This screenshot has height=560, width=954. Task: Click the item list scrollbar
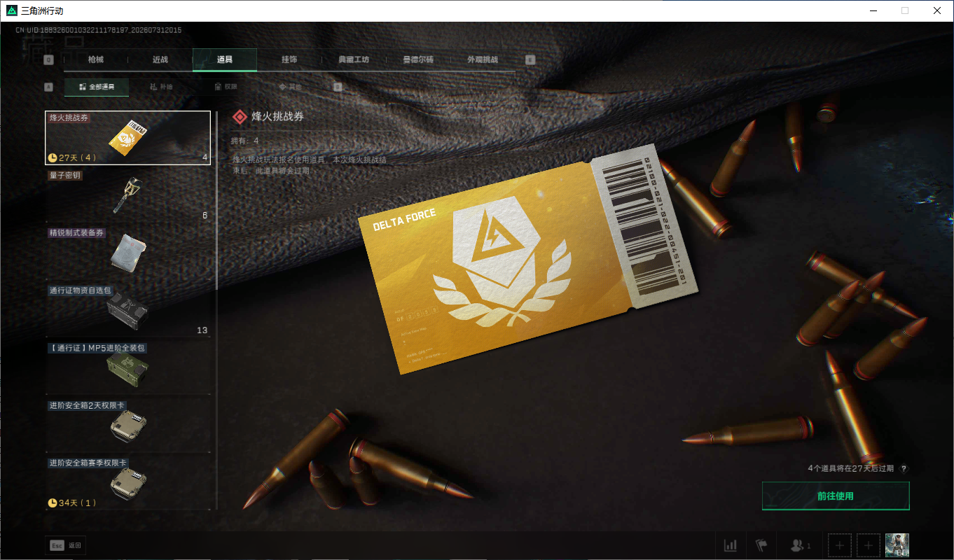(217, 201)
